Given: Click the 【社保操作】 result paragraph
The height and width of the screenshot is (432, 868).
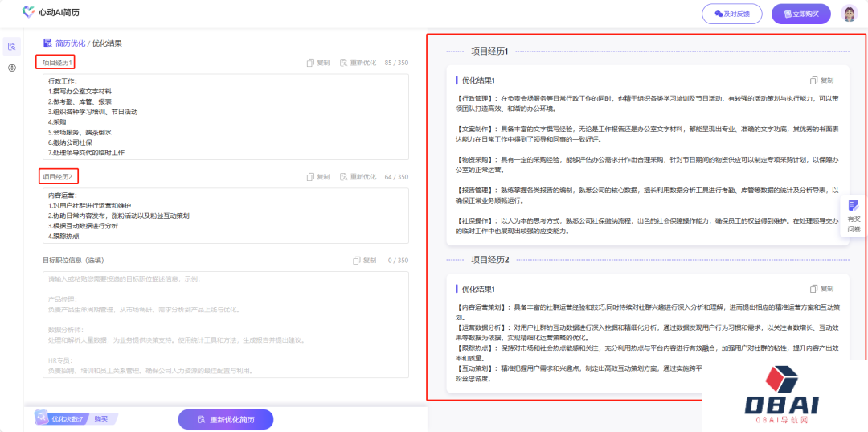Looking at the screenshot, I should click(649, 226).
